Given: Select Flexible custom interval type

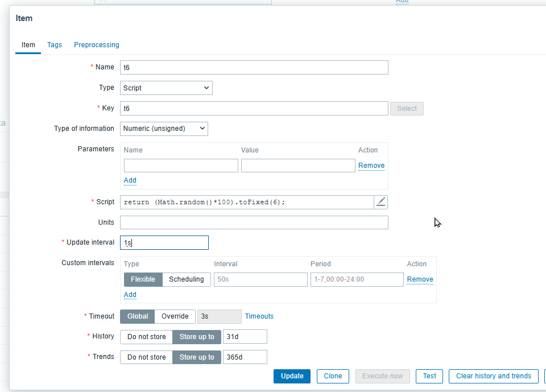Looking at the screenshot, I should 143,279.
